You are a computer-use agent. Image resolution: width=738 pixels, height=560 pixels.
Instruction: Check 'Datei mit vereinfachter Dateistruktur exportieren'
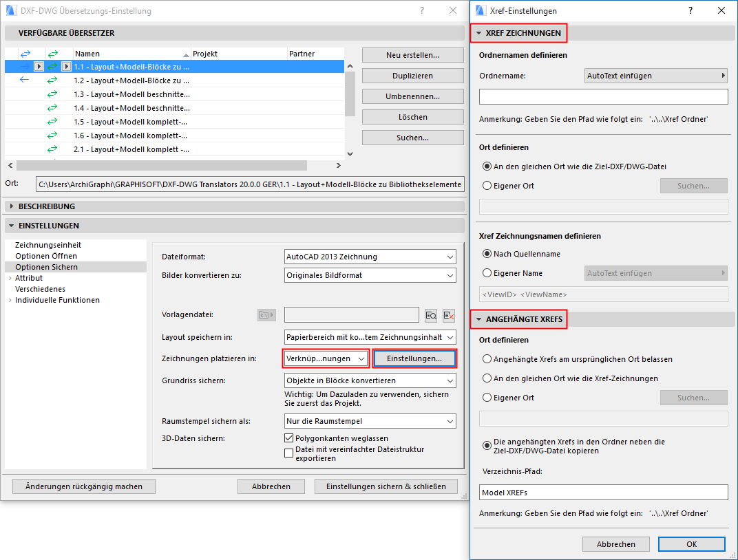coord(289,453)
